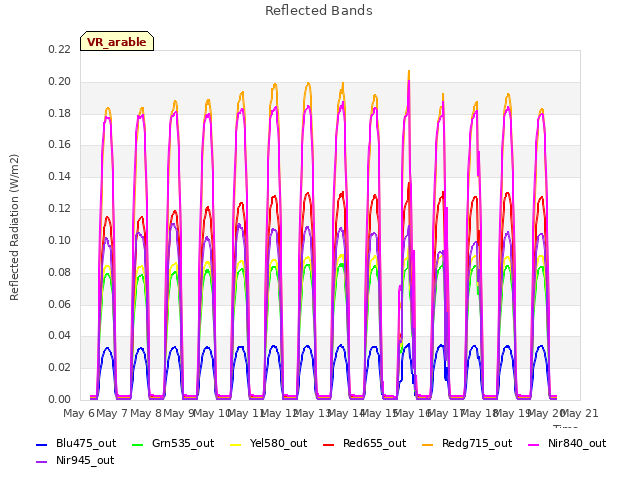Click the May 13 x-axis date label
Image resolution: width=640 pixels, height=480 pixels.
[313, 413]
